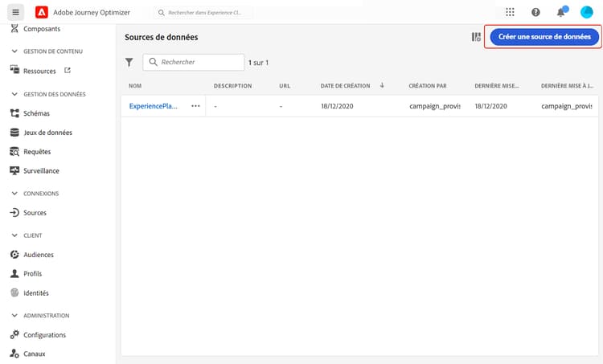Open Ressources under Gestion de contenu
Viewport: 603px width, 364px height.
point(39,71)
